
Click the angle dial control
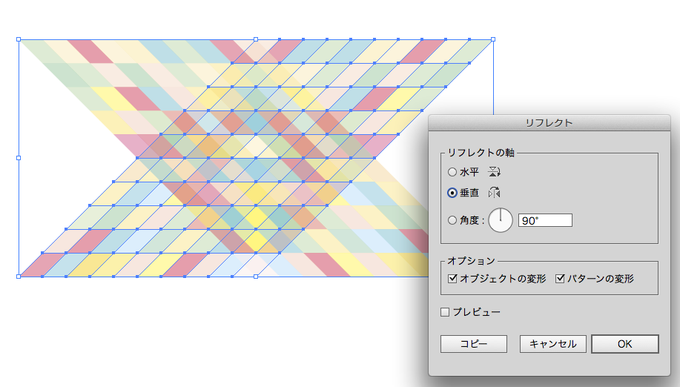pos(500,220)
